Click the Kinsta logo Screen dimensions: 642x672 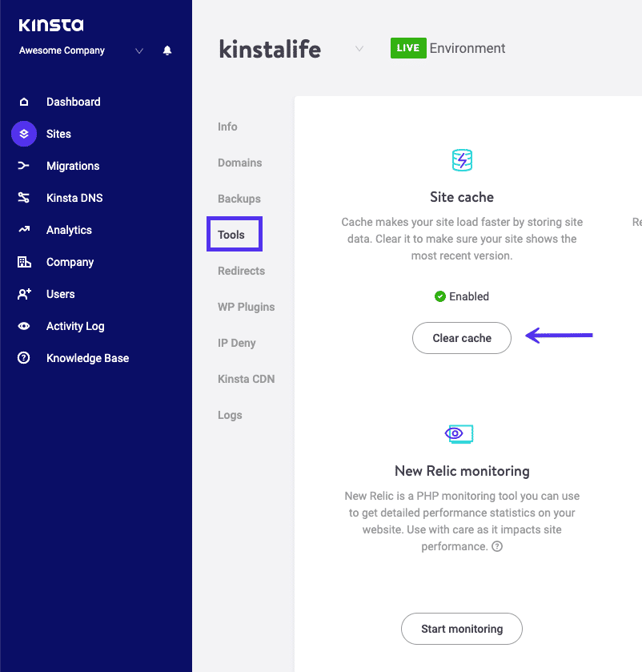51,24
